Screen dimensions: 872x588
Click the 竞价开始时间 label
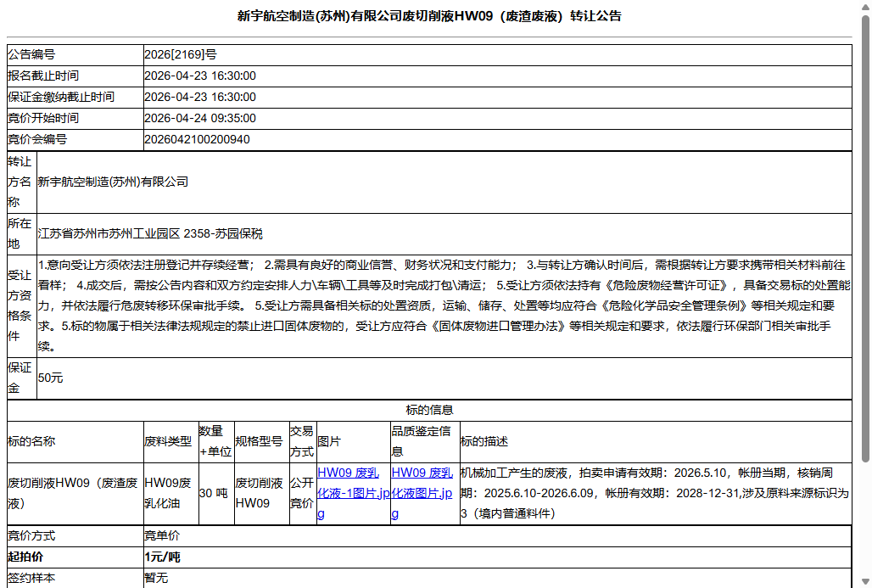[43, 119]
